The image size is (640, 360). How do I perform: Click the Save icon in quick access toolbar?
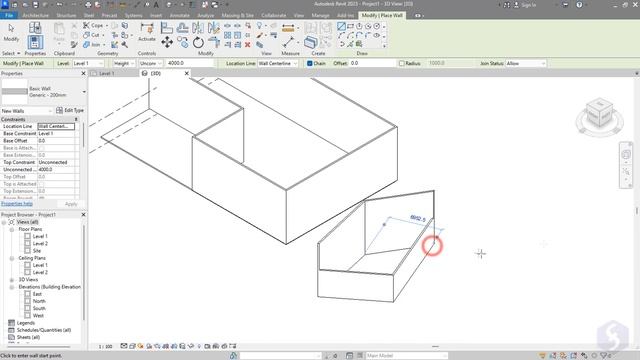tap(36, 5)
